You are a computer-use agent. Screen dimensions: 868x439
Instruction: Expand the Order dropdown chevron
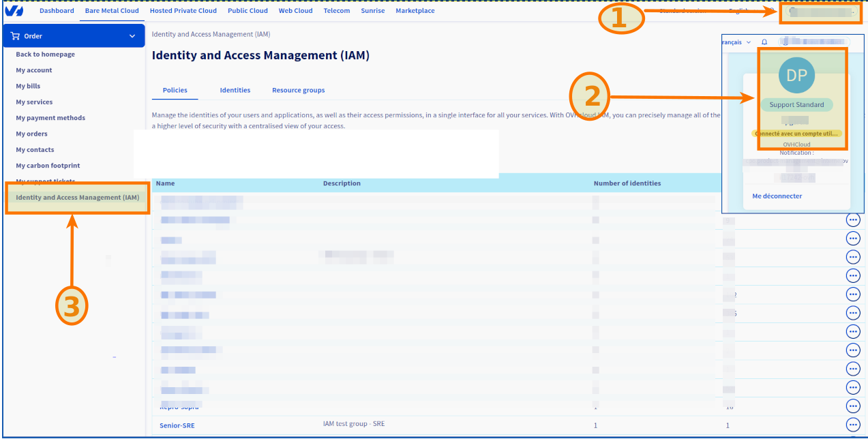click(x=132, y=36)
